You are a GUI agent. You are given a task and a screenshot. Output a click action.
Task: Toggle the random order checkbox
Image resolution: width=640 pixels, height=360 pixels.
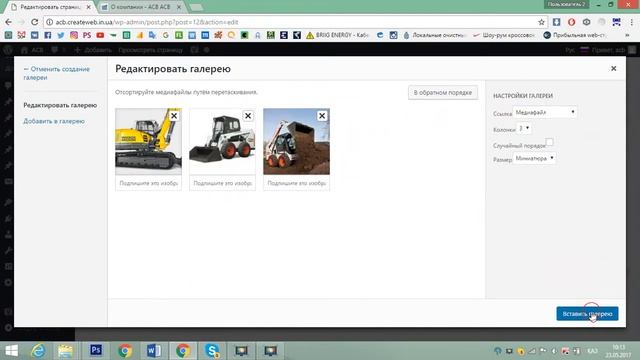tap(549, 142)
